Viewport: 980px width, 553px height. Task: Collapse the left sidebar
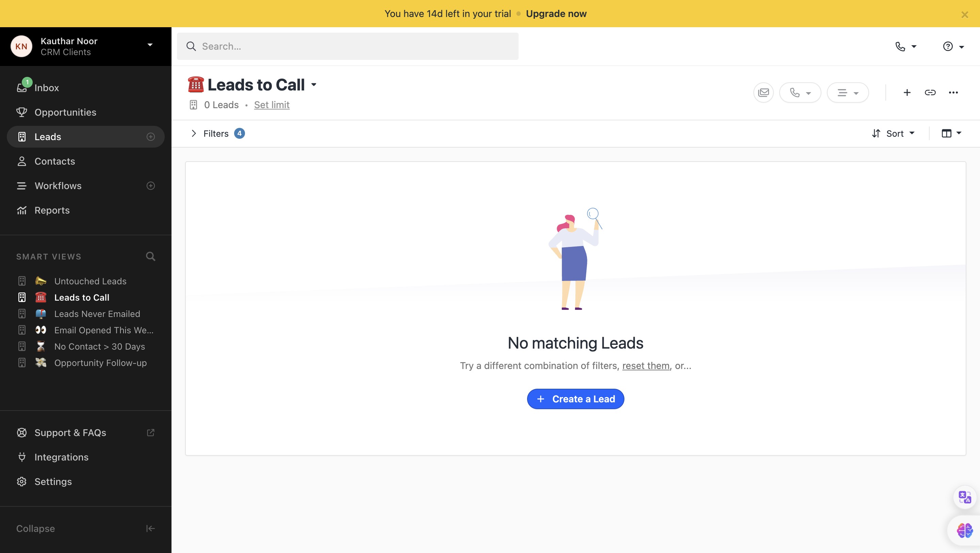coord(150,528)
